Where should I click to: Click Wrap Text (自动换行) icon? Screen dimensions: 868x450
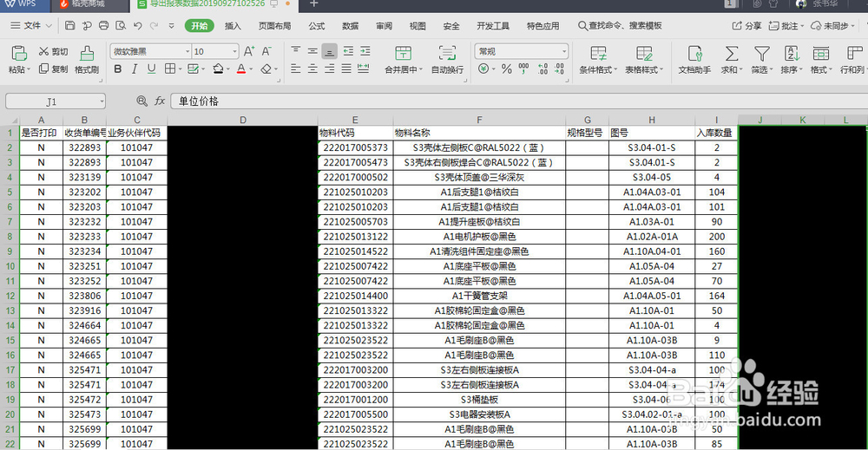click(447, 53)
